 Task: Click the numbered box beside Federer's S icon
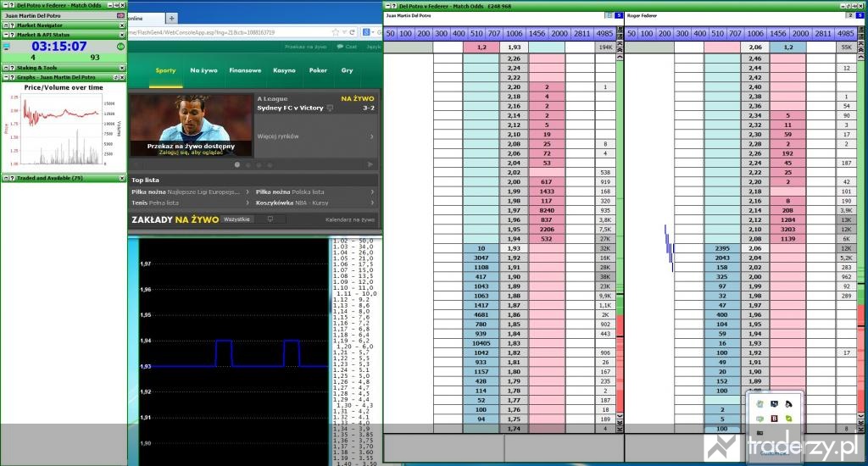coord(850,15)
